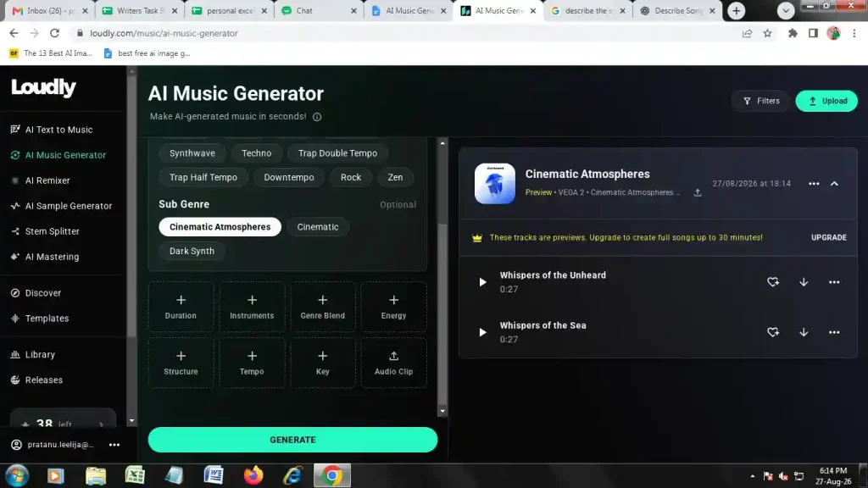Viewport: 868px width, 488px height.
Task: Choose the Cinematic sub genre
Action: (x=318, y=227)
